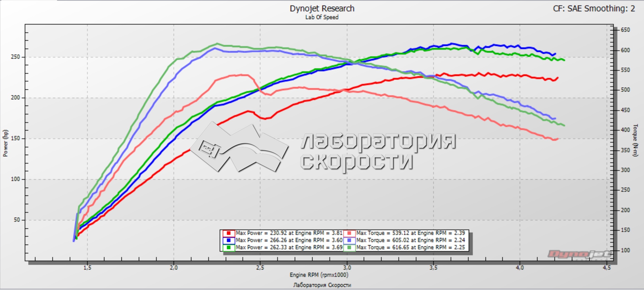644x290 pixels.
Task: Click the Dynojet Research chart title
Action: point(322,8)
